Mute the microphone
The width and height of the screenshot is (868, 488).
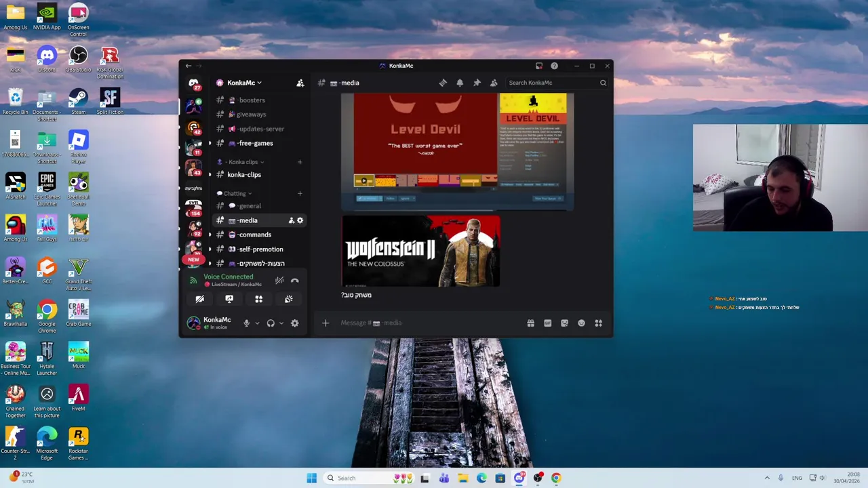pos(246,323)
